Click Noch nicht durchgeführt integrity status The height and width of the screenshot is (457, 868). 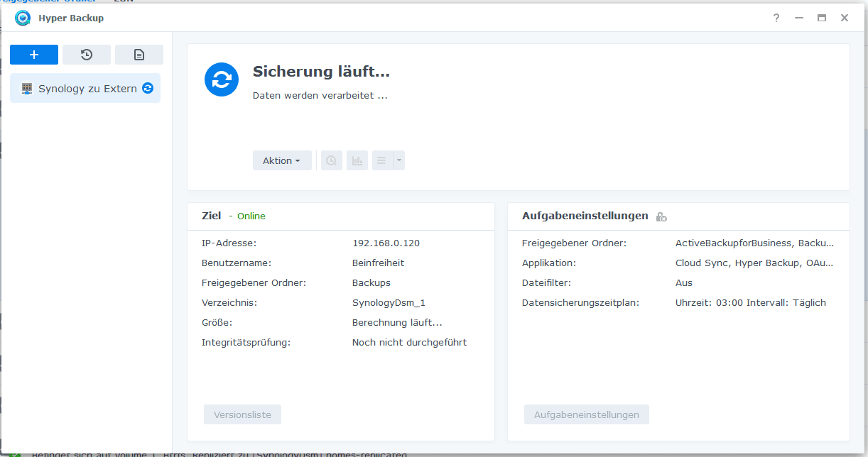pos(409,342)
